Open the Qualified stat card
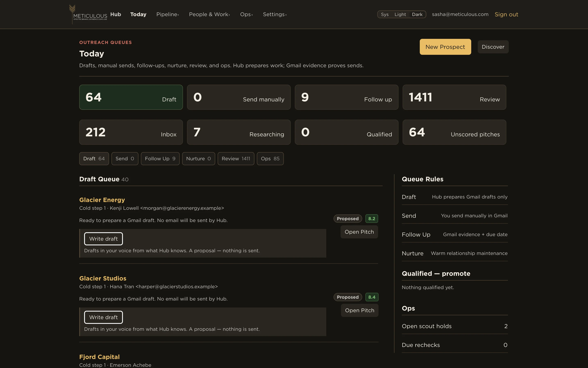This screenshot has height=368, width=588. [346, 132]
